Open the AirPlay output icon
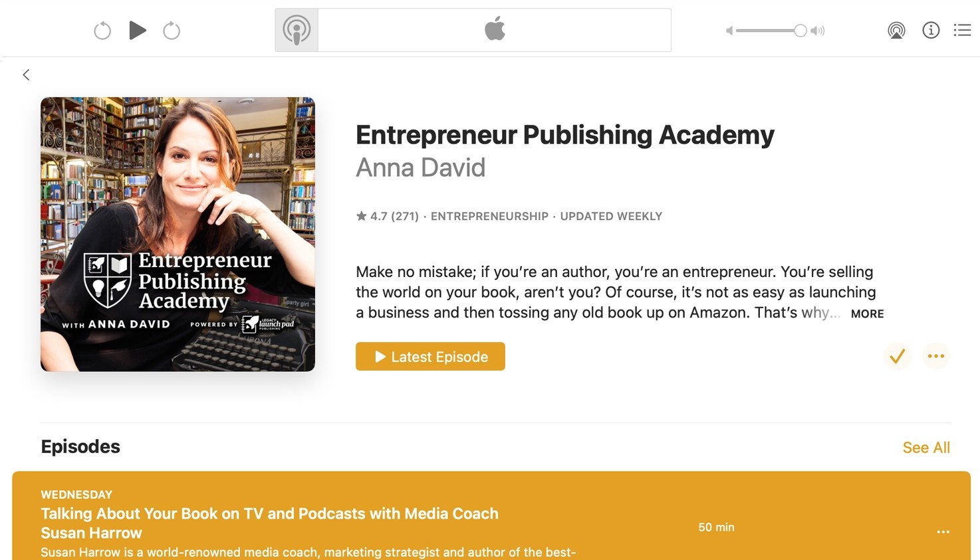 tap(896, 31)
